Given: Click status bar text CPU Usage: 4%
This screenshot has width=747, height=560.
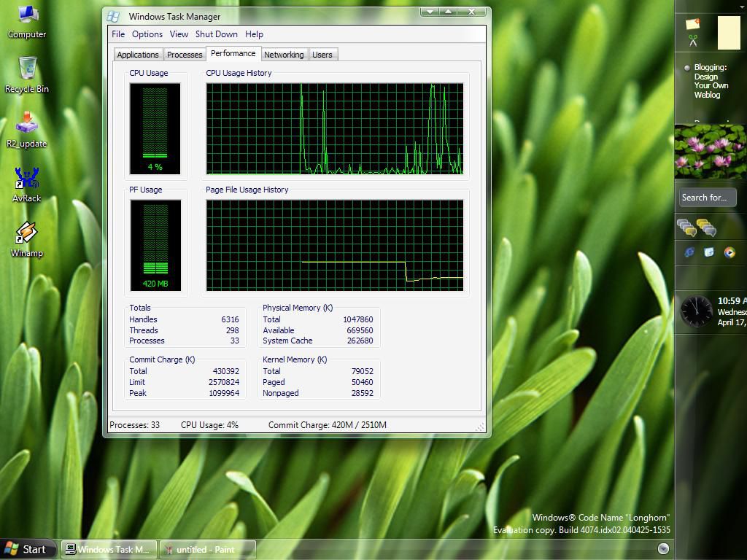Looking at the screenshot, I should coord(209,425).
